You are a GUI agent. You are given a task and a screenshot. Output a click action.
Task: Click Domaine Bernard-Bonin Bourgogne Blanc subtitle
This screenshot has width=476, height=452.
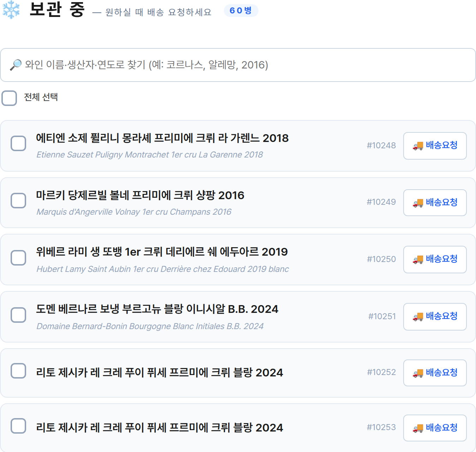coord(150,326)
